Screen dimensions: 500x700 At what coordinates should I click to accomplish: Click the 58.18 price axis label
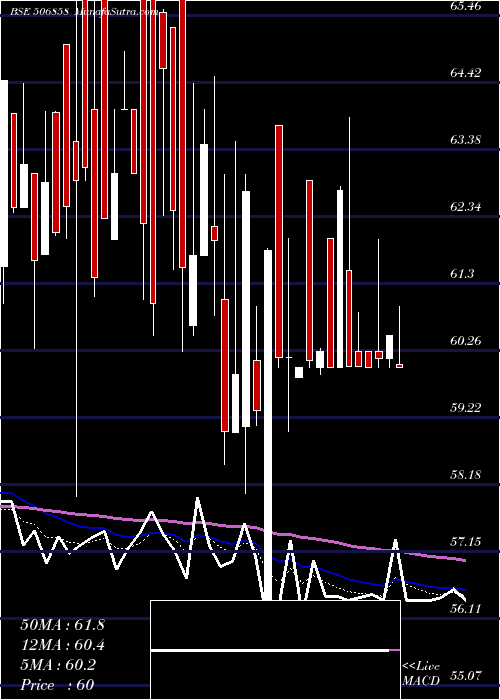pyautogui.click(x=466, y=475)
